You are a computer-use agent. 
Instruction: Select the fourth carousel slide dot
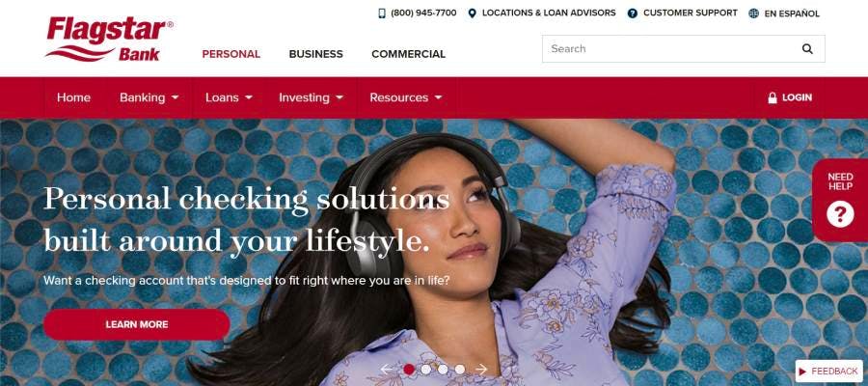pyautogui.click(x=460, y=370)
